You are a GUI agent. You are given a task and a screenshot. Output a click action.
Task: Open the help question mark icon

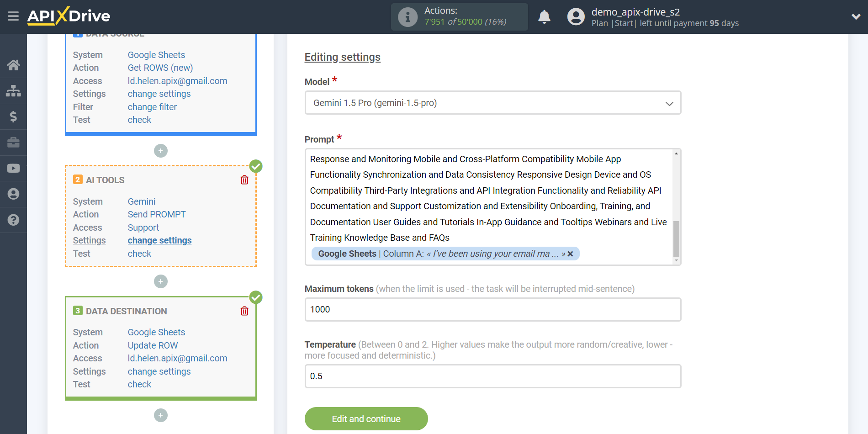coord(13,220)
